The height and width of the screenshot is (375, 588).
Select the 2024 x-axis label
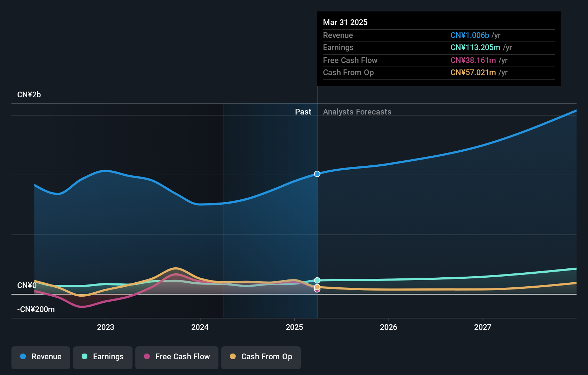pos(200,327)
